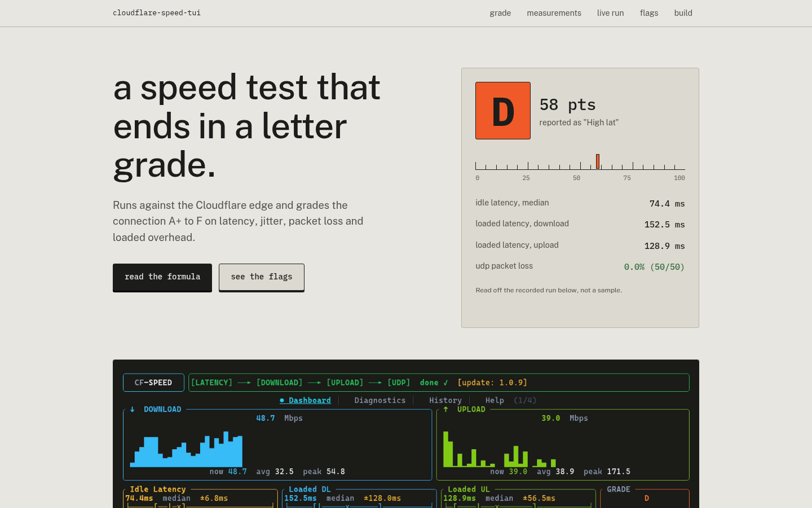Click the loaded latency upload value 128.9 ms
The image size is (812, 508).
pos(665,246)
